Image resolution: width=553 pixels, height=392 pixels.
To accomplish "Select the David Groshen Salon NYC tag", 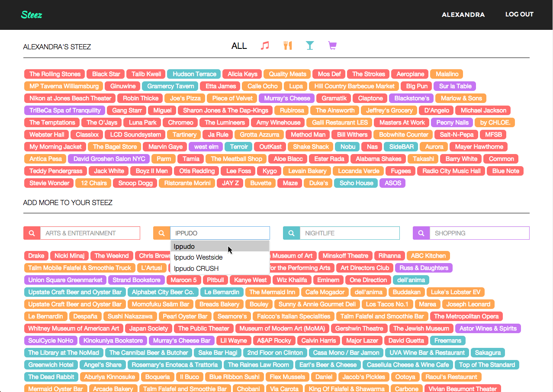I will pyautogui.click(x=109, y=159).
